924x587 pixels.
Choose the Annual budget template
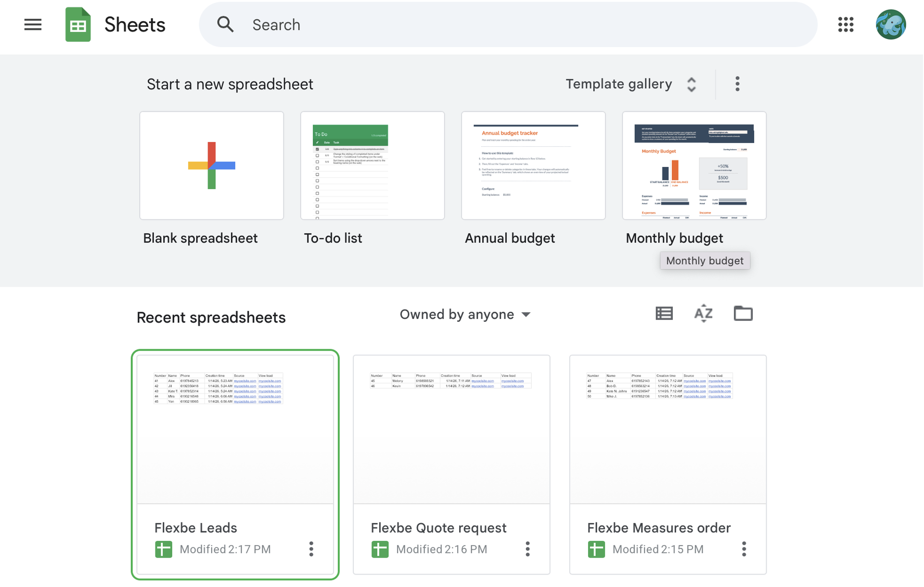coord(533,166)
